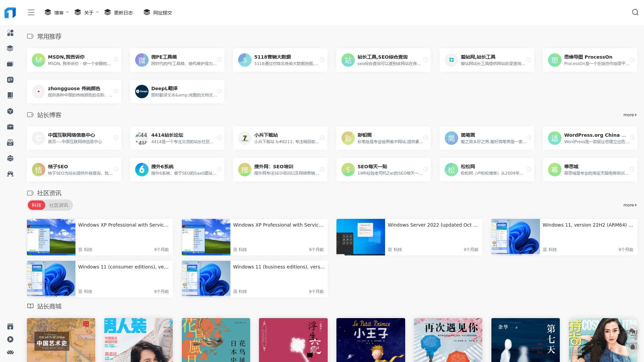Viewport: 644px width, 362px height.
Task: Open the 中国互联网络信息中心 card
Action: point(74,138)
